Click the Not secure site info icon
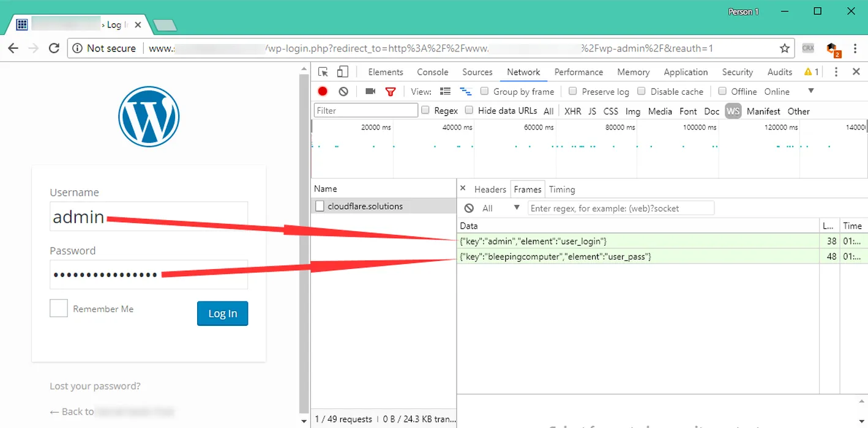The width and height of the screenshot is (868, 428). pyautogui.click(x=78, y=48)
